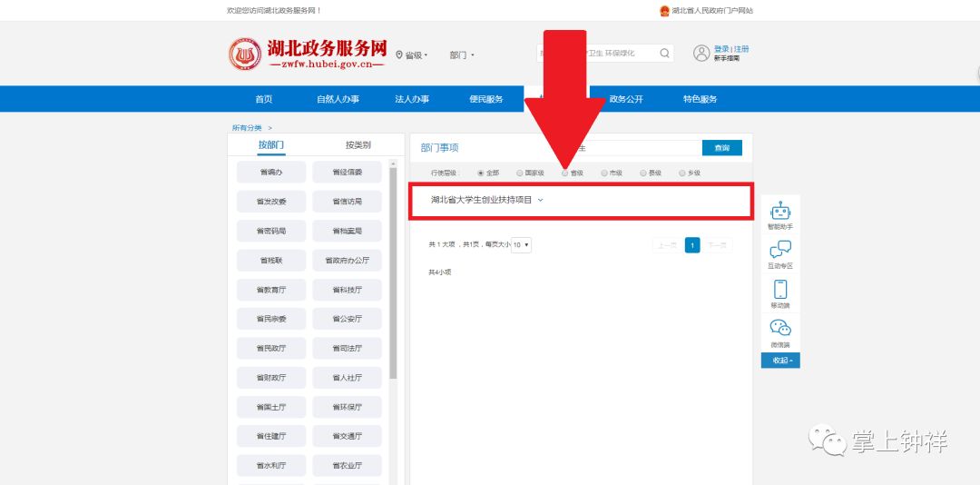Image resolution: width=980 pixels, height=485 pixels.
Task: Expand the 湖北省大学生创业扶持项目 chevron
Action: [x=541, y=200]
